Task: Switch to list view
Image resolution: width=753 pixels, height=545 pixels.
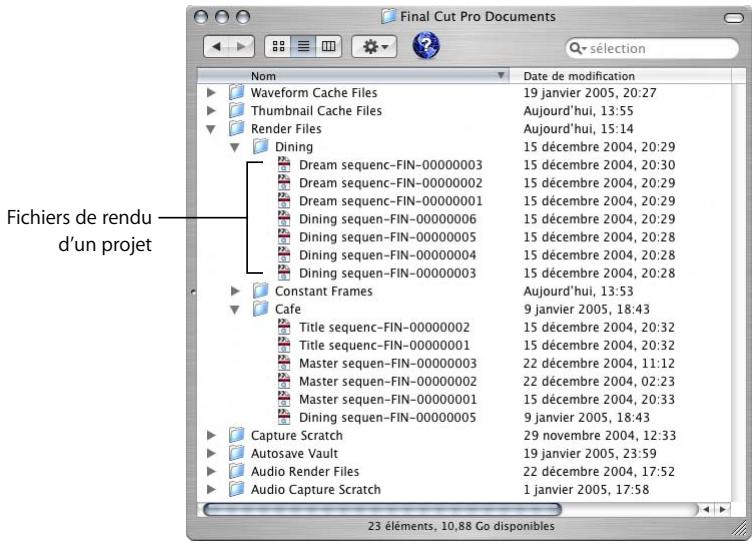Action: point(303,47)
